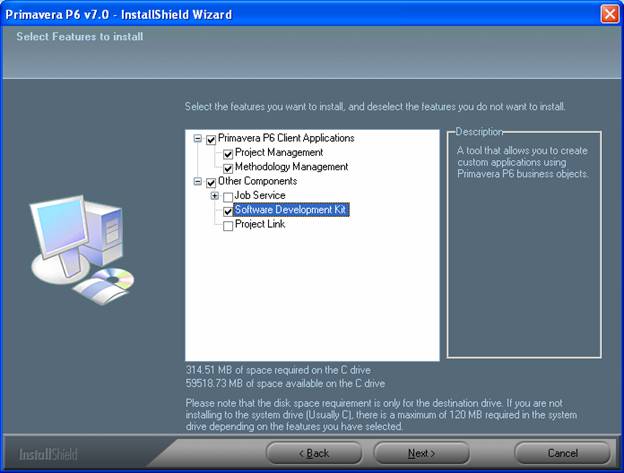The width and height of the screenshot is (624, 473).
Task: Go back with the Back button
Action: point(314,453)
